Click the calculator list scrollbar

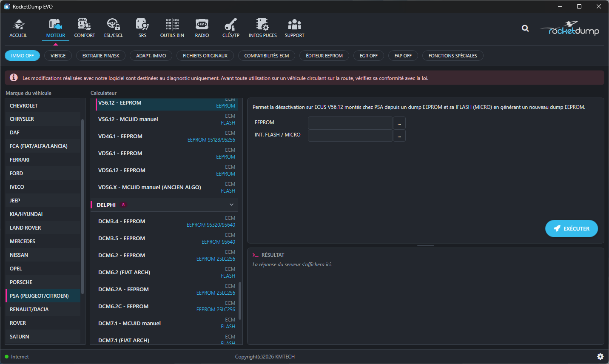coord(240,301)
